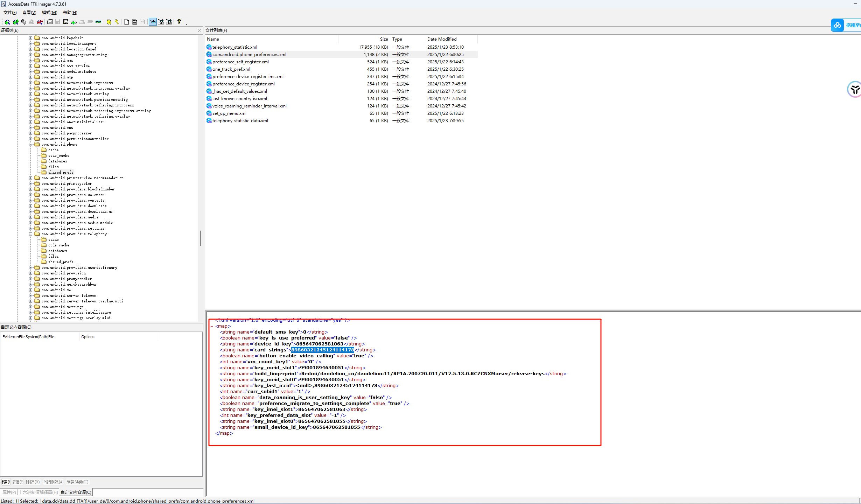Open the 文件(F) menu

pyautogui.click(x=10, y=13)
